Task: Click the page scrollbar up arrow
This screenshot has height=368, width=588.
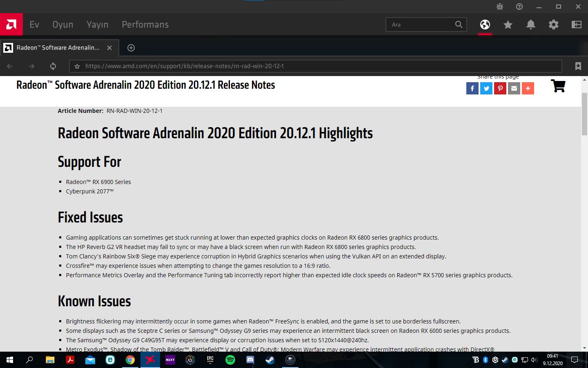Action: point(584,80)
